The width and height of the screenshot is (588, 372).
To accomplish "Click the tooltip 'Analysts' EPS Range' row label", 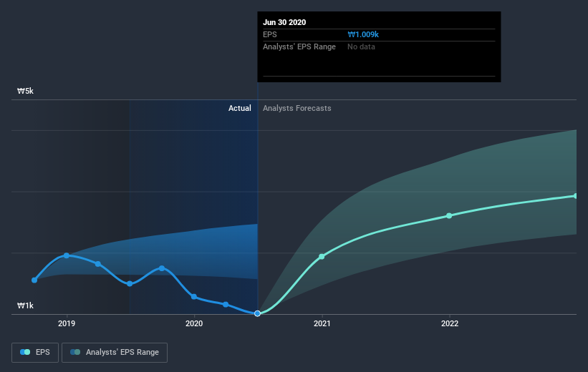I will [x=299, y=46].
